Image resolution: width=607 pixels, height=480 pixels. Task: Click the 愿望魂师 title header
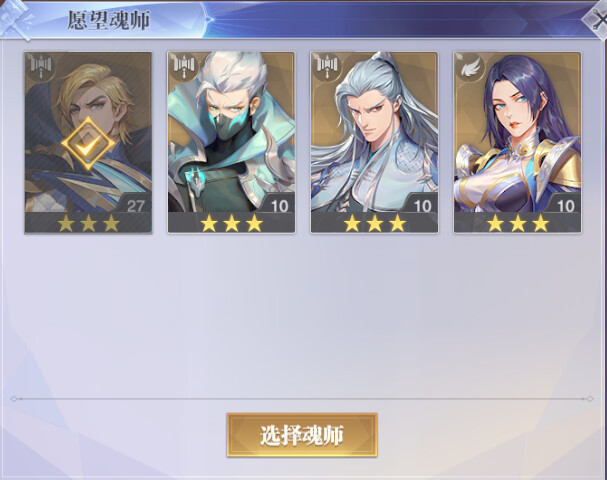point(109,20)
